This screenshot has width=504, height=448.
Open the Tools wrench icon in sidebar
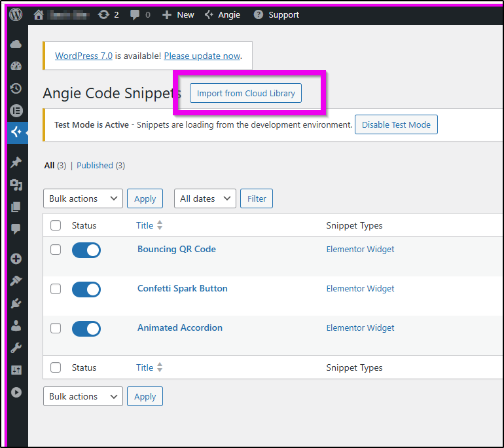pos(16,348)
